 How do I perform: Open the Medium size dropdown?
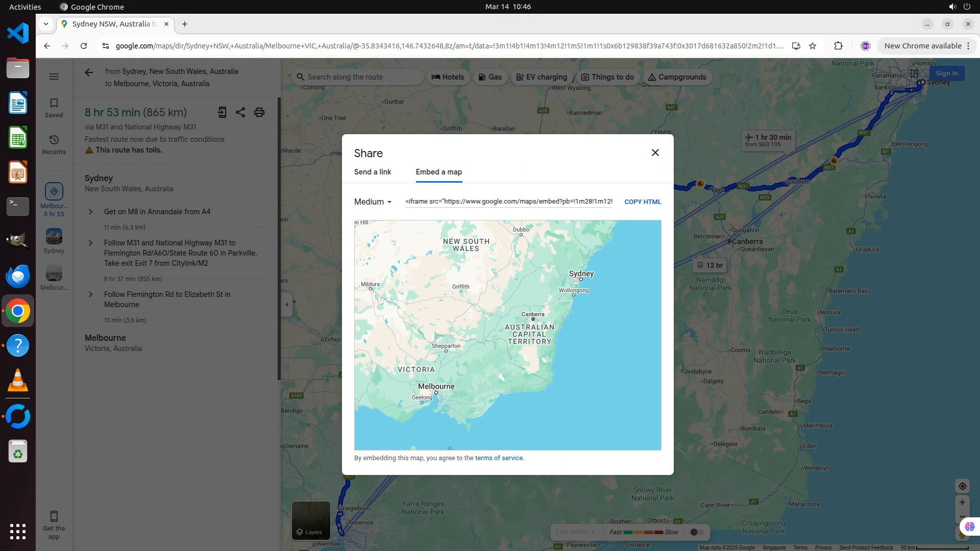point(373,202)
